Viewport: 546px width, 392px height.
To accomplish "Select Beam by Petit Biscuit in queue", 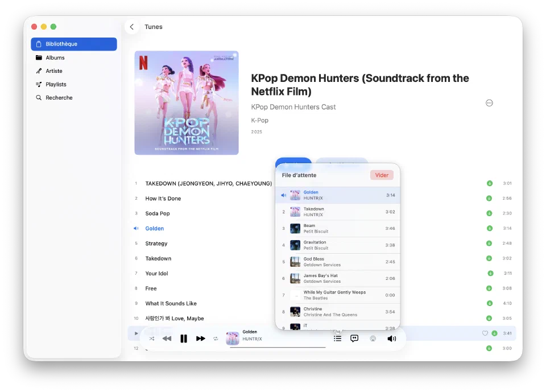I will coord(337,229).
